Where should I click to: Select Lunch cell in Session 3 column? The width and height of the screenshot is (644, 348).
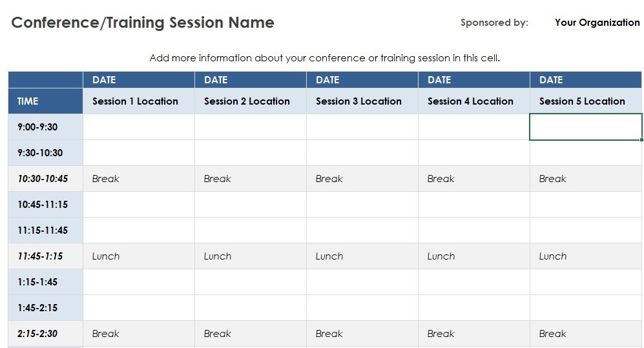[362, 256]
